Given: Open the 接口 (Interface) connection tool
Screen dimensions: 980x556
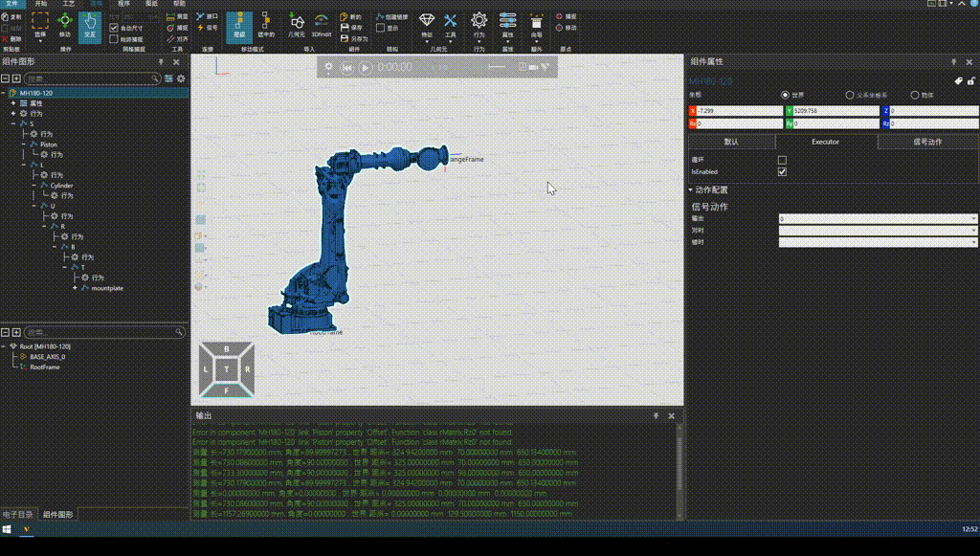Looking at the screenshot, I should (x=207, y=17).
